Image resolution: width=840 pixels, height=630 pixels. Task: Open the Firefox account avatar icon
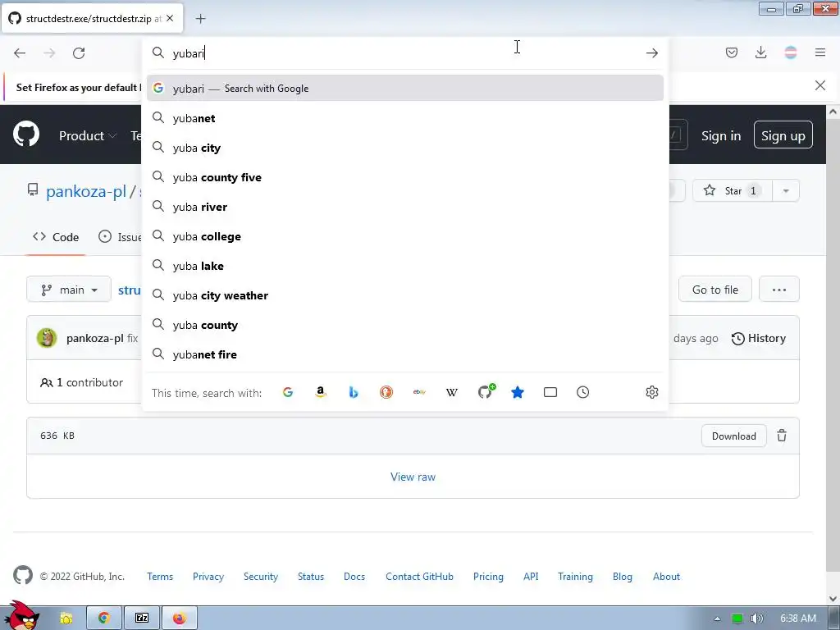point(791,52)
